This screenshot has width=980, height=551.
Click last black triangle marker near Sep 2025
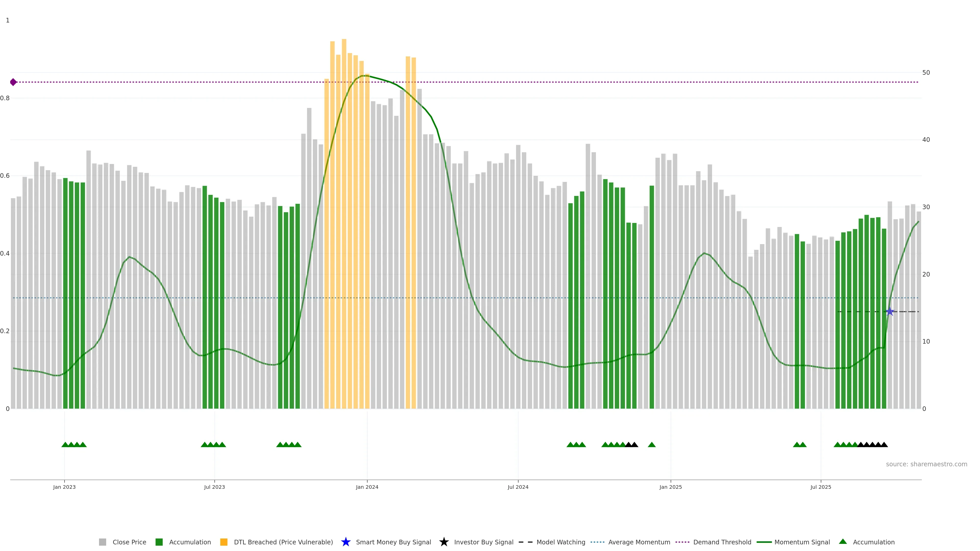[x=884, y=445]
